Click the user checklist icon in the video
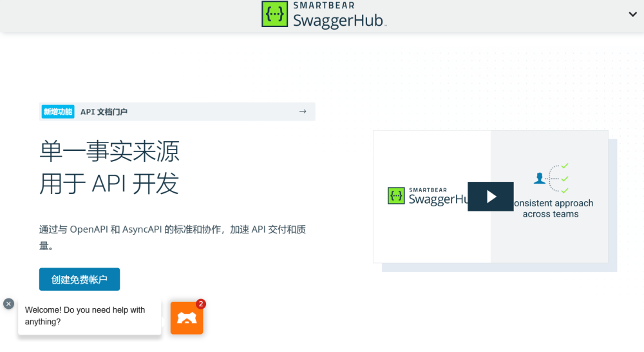The width and height of the screenshot is (644, 352). click(551, 179)
